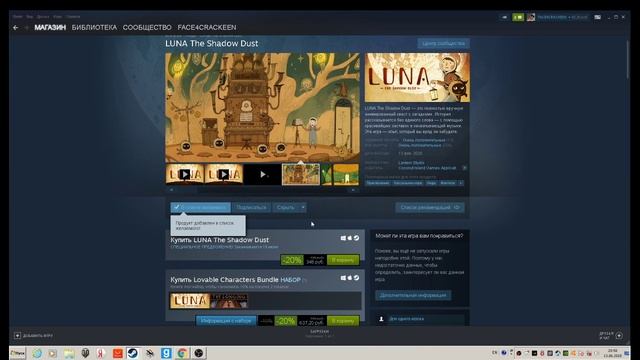
Task: Switch to Big Picture mode icon
Action: (598, 17)
